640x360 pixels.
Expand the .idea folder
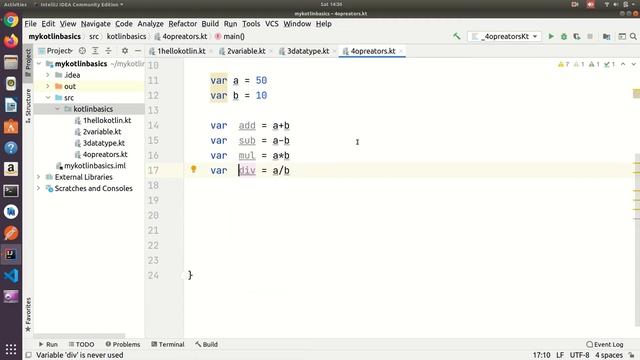(48, 75)
